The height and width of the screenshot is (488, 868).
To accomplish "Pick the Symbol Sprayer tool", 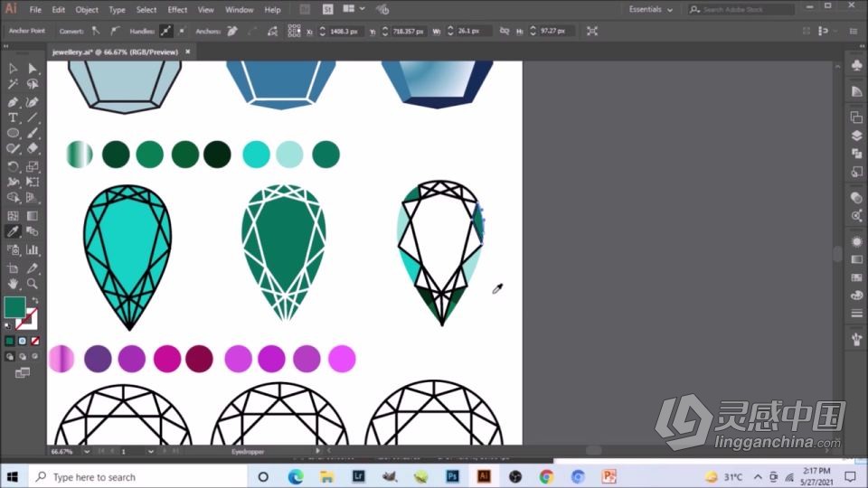I will coord(13,250).
